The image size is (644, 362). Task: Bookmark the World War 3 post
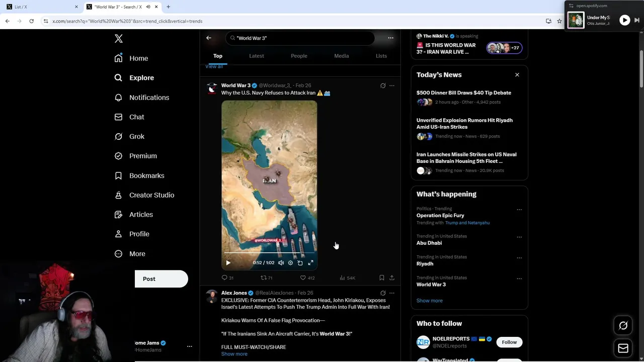pos(382,278)
